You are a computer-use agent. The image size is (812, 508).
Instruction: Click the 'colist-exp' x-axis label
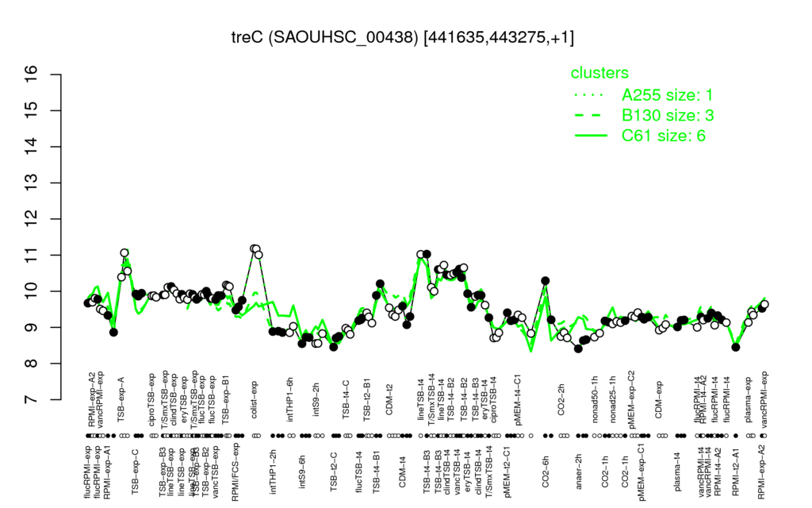pyautogui.click(x=255, y=400)
